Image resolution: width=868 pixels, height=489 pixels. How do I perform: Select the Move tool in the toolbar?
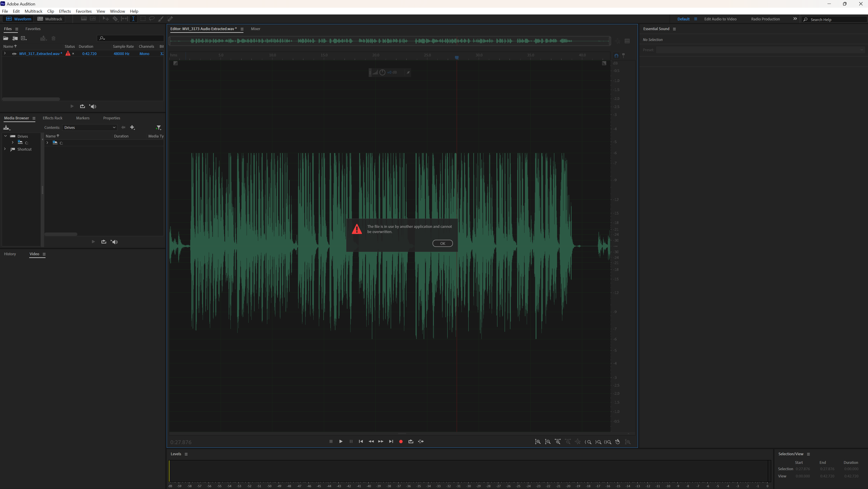coord(106,19)
